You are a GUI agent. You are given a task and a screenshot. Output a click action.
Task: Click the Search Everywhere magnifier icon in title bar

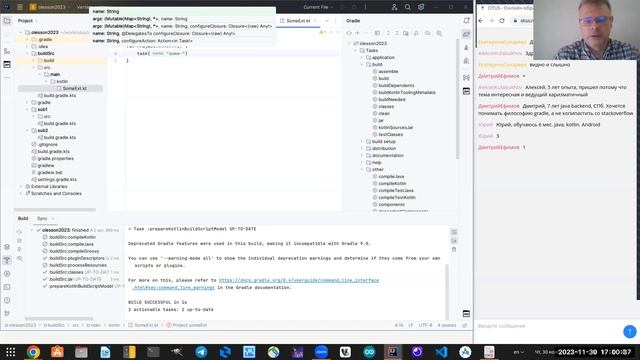coord(407,7)
